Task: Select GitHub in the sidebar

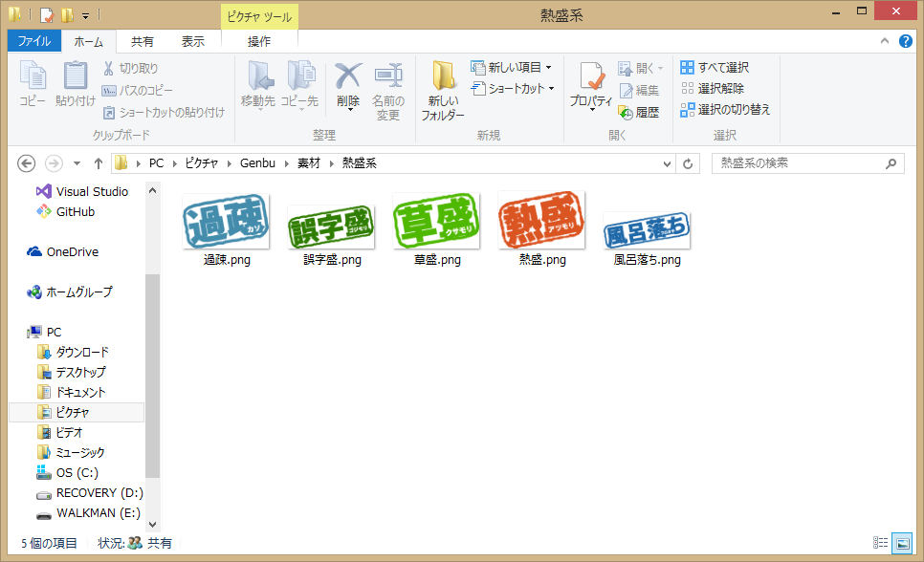Action: click(x=75, y=212)
